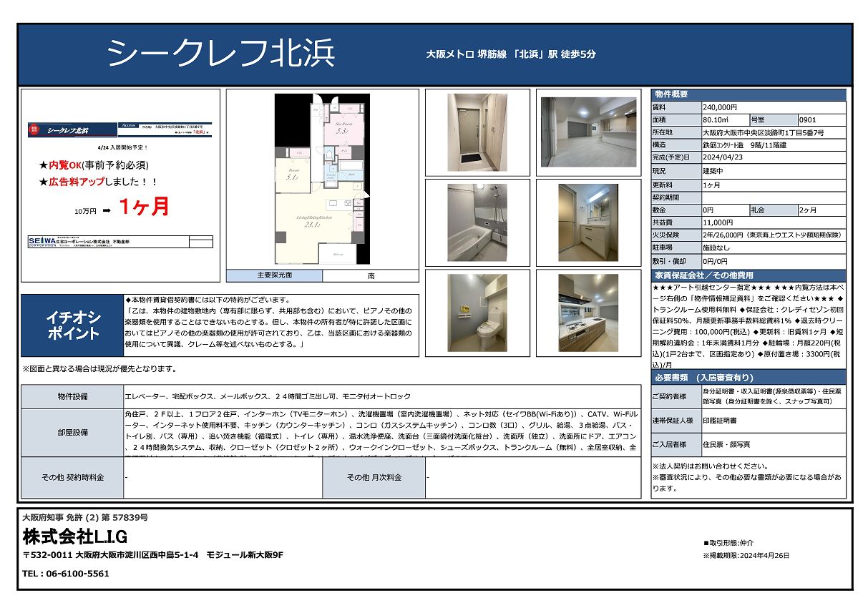This screenshot has height=598, width=868.
Task: Select the 建築中 status value
Action: pos(714,172)
